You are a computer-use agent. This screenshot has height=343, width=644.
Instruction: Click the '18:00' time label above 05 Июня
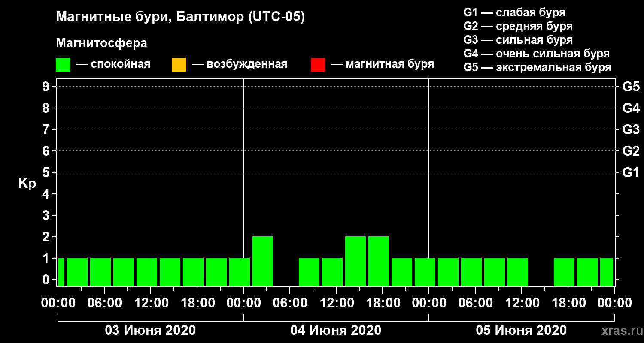(568, 303)
